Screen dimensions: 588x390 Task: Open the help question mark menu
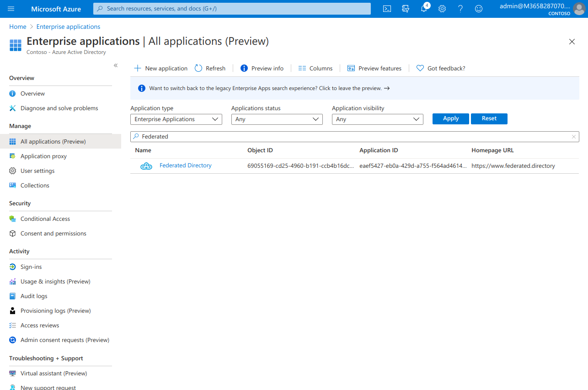click(460, 9)
